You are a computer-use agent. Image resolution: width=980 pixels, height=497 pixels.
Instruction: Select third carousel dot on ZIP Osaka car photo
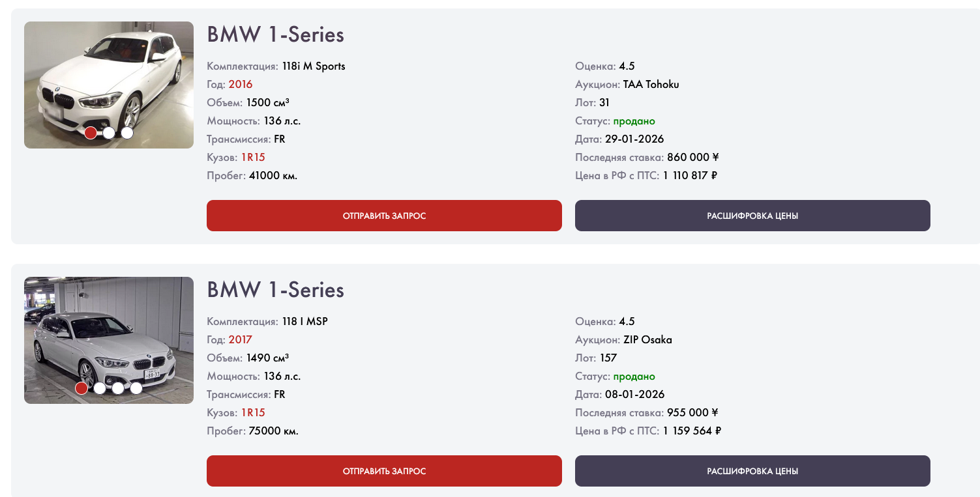click(x=118, y=388)
